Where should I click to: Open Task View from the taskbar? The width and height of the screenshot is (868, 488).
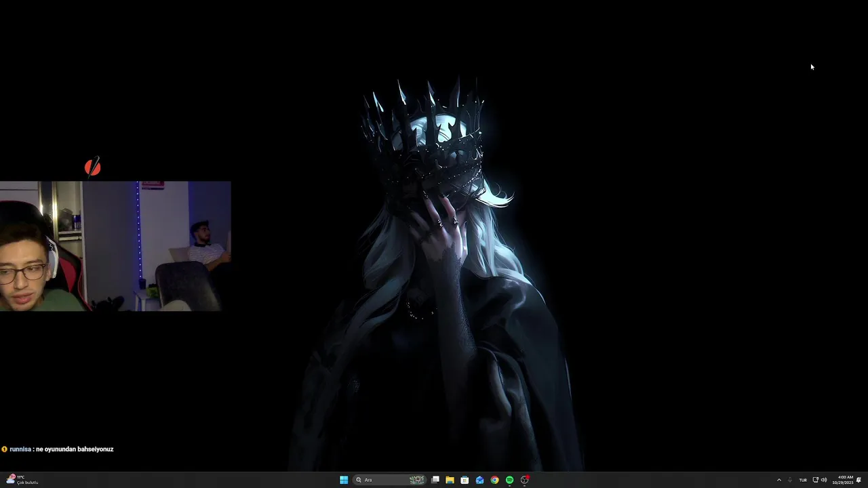[435, 480]
